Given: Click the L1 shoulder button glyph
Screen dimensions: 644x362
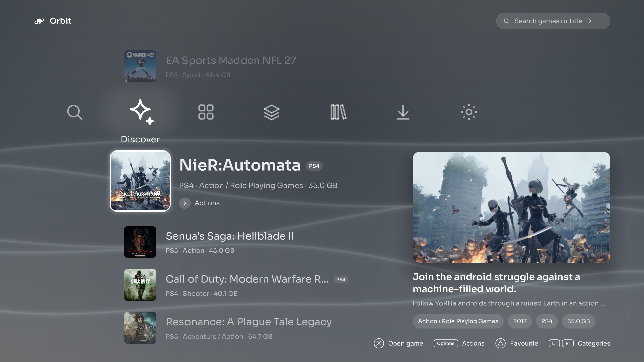Looking at the screenshot, I should click(554, 343).
